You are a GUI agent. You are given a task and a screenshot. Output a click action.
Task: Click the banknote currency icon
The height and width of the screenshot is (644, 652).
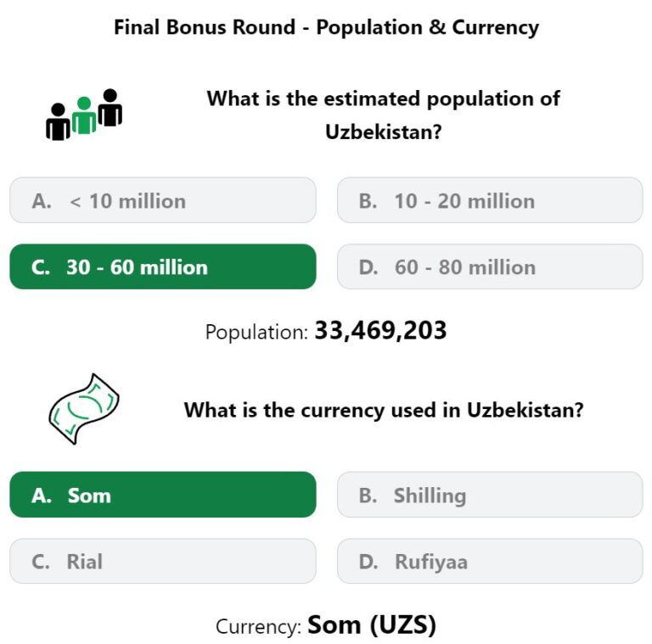[x=84, y=409]
